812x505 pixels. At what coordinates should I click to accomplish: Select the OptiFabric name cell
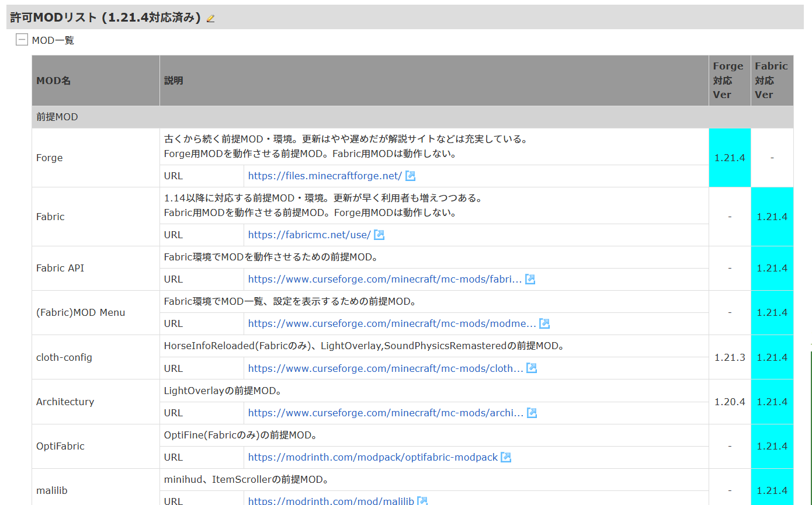(x=96, y=446)
